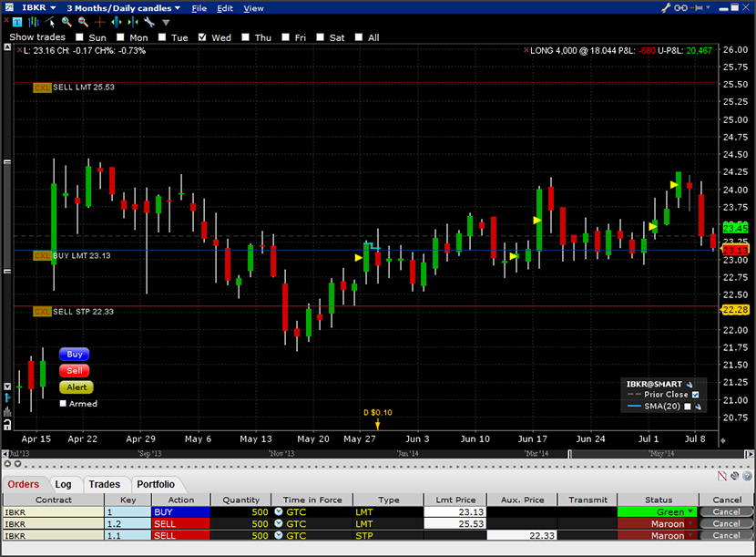Uncheck the Wed show trades checkbox
The width and height of the screenshot is (756, 557).
202,37
